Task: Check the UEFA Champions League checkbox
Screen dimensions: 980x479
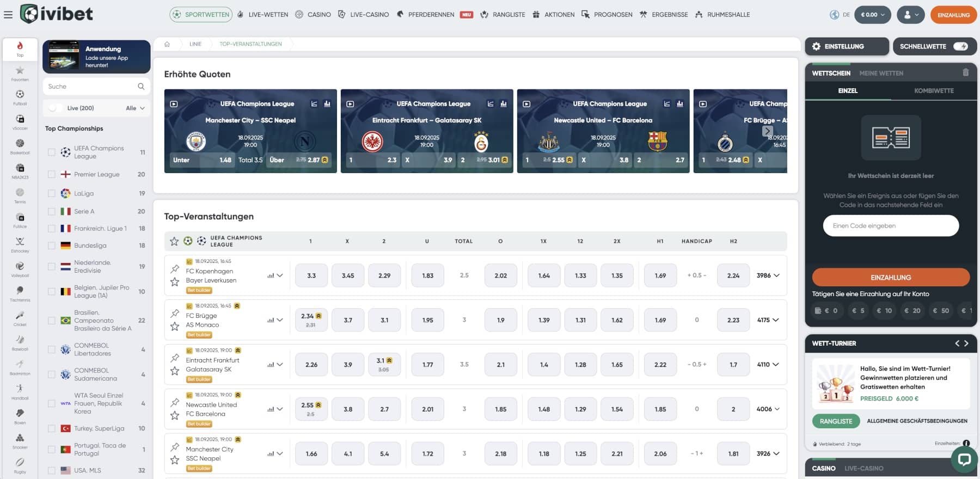Action: click(x=52, y=152)
